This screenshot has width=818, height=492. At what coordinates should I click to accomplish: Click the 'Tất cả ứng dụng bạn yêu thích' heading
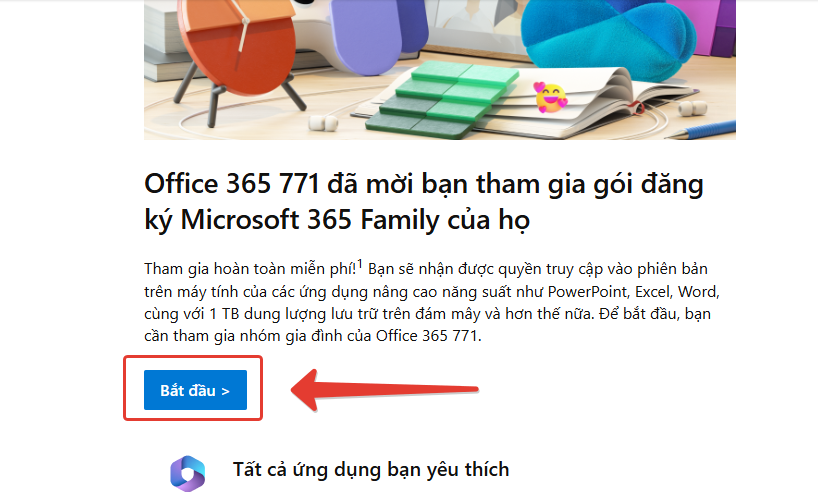(371, 470)
